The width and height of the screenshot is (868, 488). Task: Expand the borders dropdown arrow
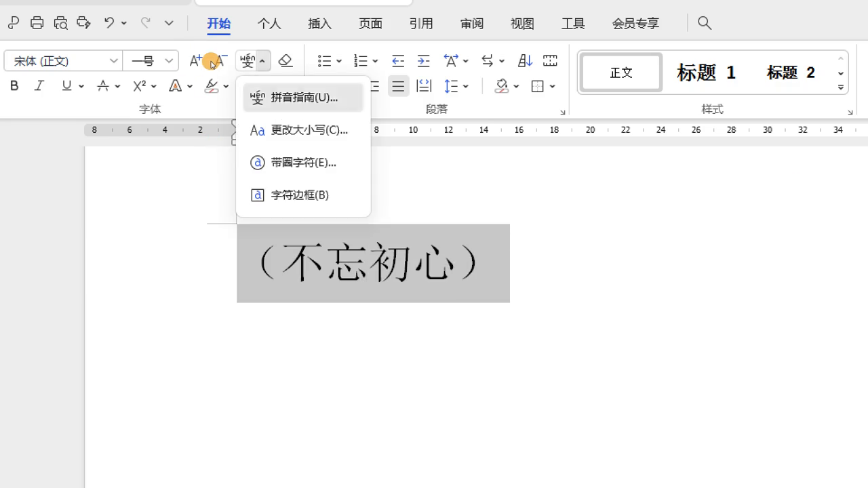(553, 87)
